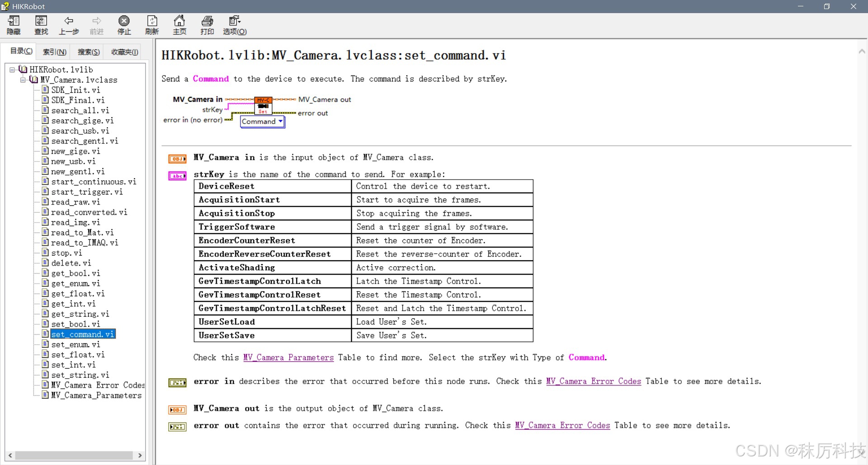
Task: Click the Stop (停止) toolbar icon
Action: (x=124, y=25)
